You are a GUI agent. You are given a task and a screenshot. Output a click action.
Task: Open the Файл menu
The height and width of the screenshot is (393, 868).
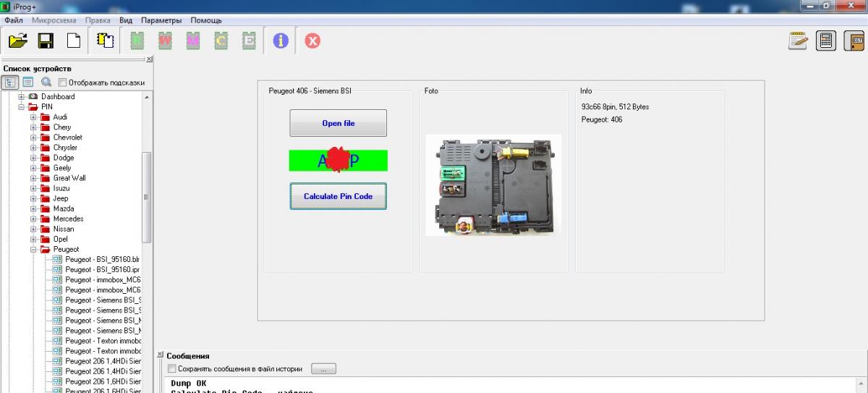click(14, 20)
